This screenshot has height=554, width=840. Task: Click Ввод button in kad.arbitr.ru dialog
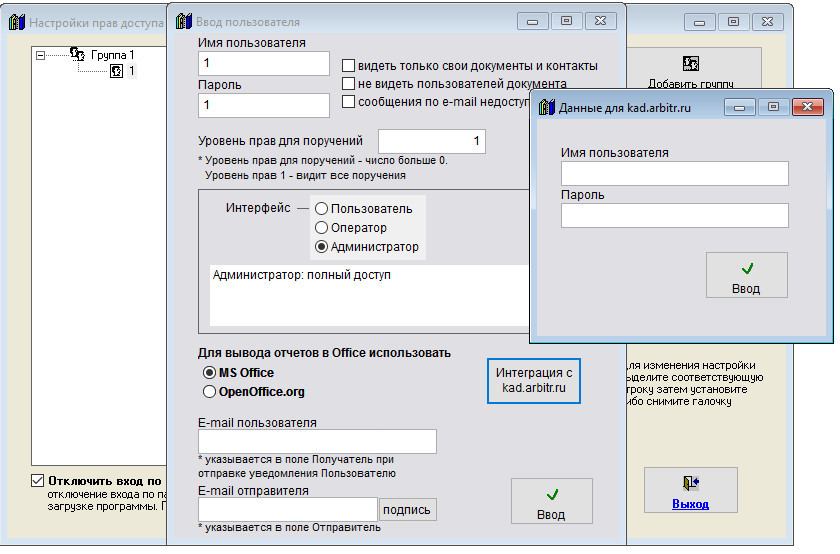[747, 275]
